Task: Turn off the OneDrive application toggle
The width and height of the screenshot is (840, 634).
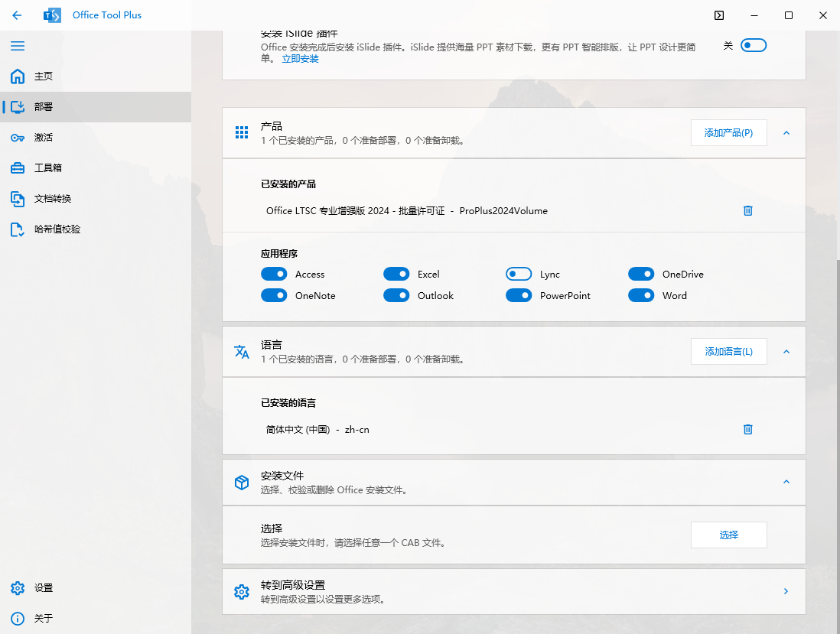Action: pyautogui.click(x=641, y=274)
